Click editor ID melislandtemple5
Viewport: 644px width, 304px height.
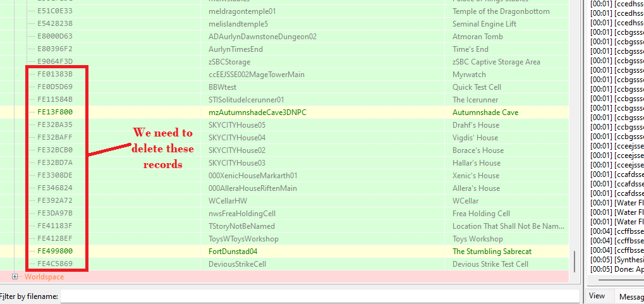[x=238, y=24]
